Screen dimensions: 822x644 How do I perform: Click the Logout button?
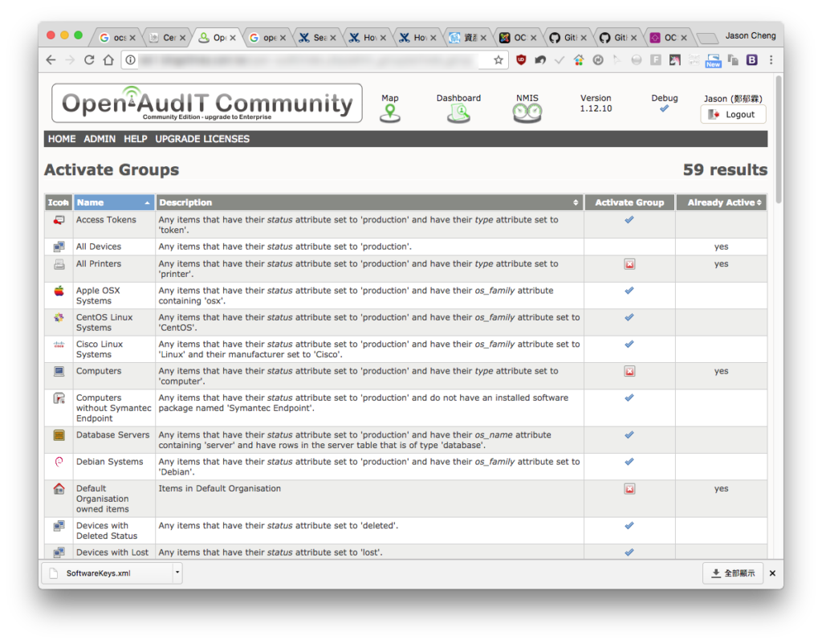tap(733, 114)
